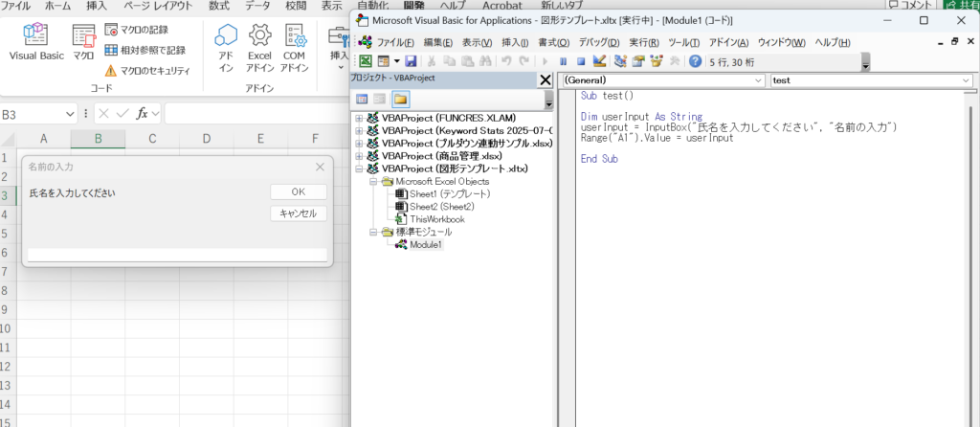Click the Find binoculars icon in VBA toolbar

point(485,61)
